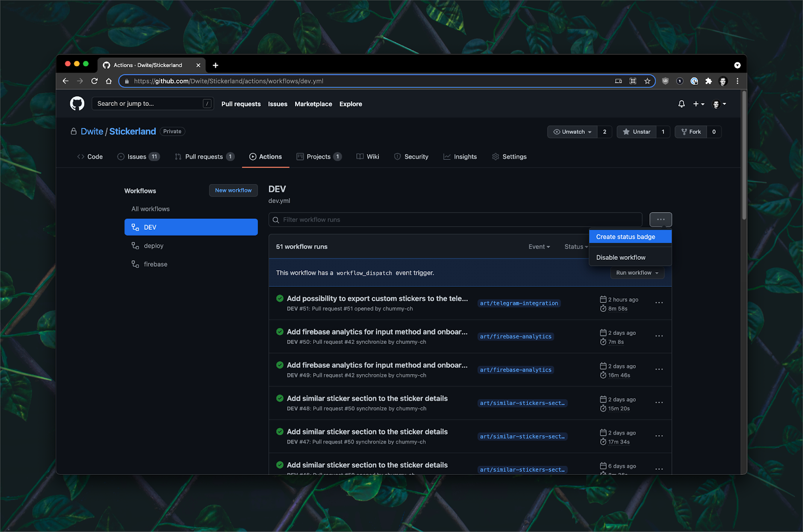Open the Insights tab
The image size is (803, 532).
coord(460,157)
